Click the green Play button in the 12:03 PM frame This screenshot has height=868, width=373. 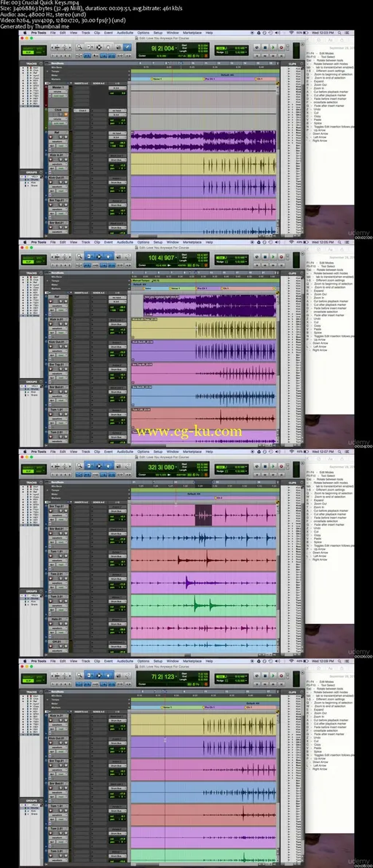pos(273,47)
